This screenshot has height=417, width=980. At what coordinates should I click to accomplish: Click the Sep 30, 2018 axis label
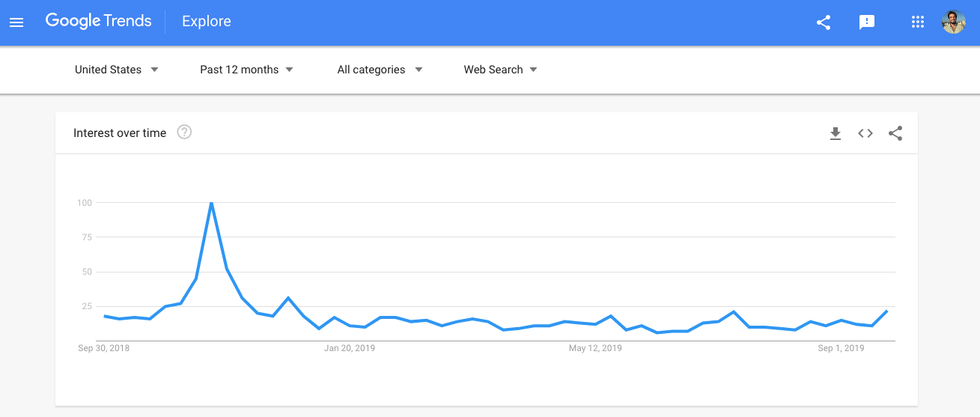(x=104, y=348)
